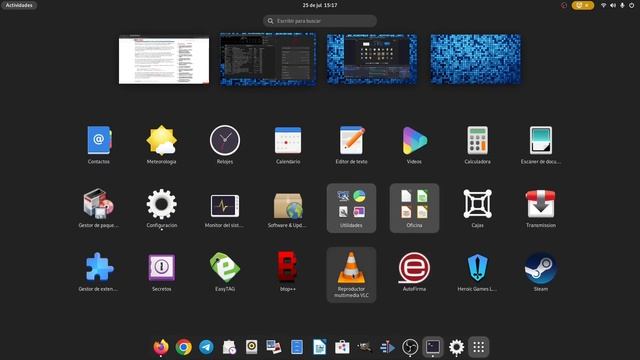Open the Software store in the dock
Image resolution: width=640 pixels, height=360 pixels.
point(342,347)
